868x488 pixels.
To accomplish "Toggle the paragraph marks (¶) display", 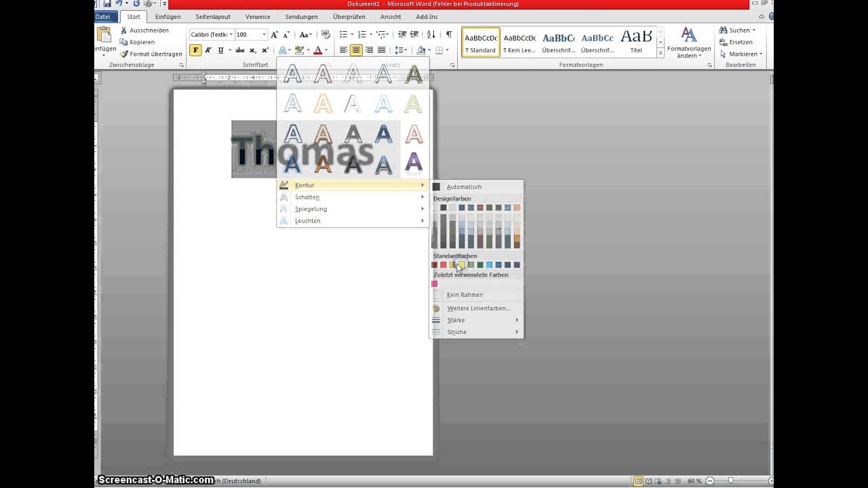I will (x=448, y=35).
